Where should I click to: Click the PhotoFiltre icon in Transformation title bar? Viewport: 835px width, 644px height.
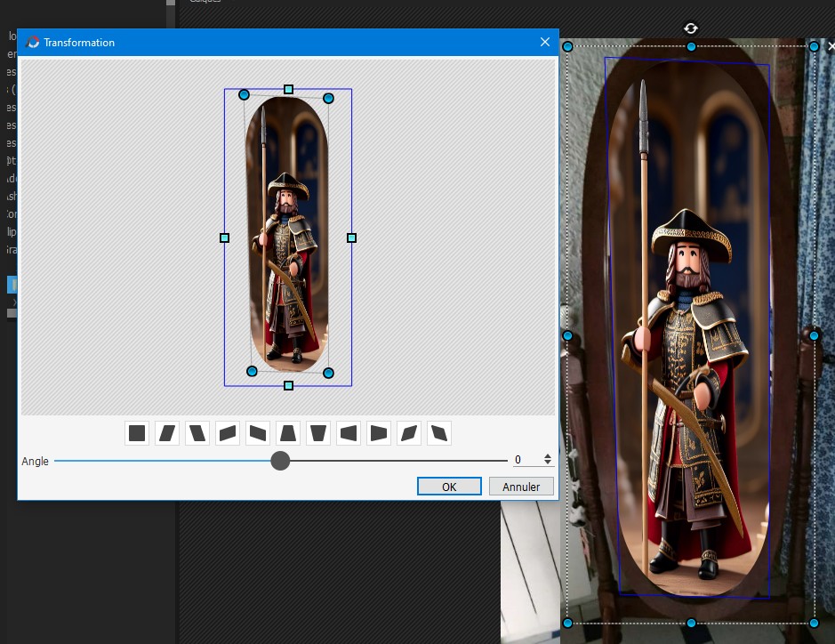point(33,42)
